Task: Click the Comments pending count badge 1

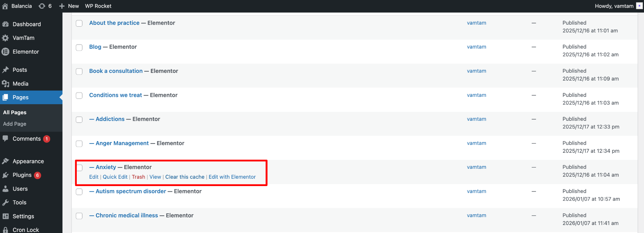Action: click(47, 139)
